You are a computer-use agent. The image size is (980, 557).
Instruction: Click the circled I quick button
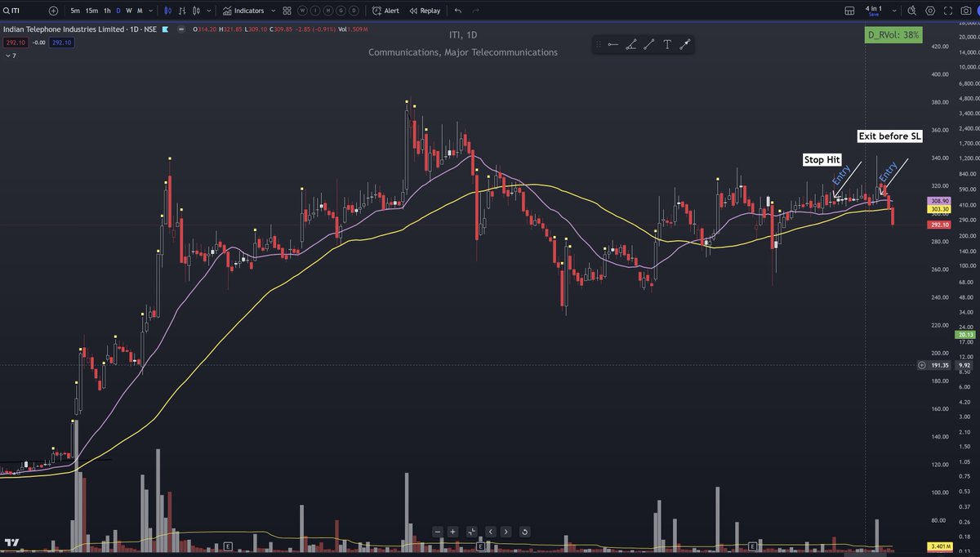pyautogui.click(x=314, y=11)
